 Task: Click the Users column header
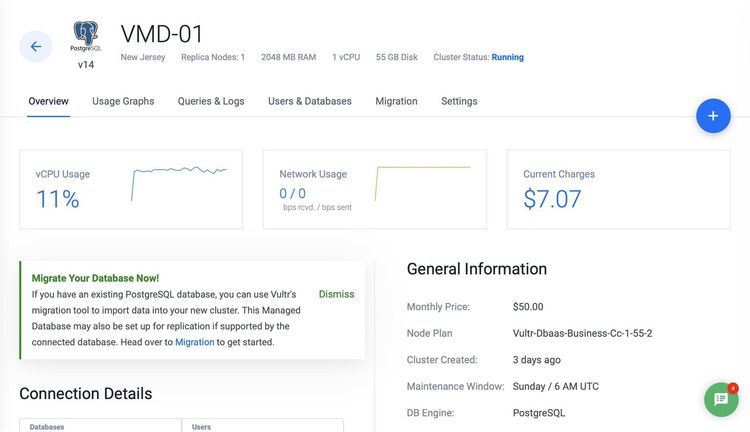(x=201, y=427)
